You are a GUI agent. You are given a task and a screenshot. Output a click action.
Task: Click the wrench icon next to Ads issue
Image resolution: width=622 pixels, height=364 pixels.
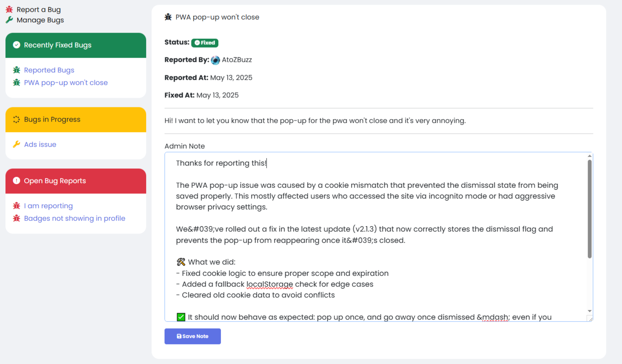pos(17,144)
